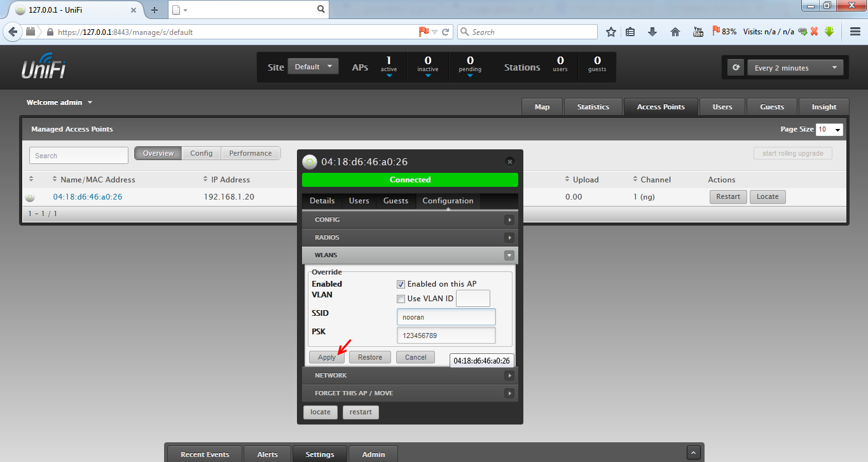
Task: Expand the NETWORK section
Action: tap(410, 376)
